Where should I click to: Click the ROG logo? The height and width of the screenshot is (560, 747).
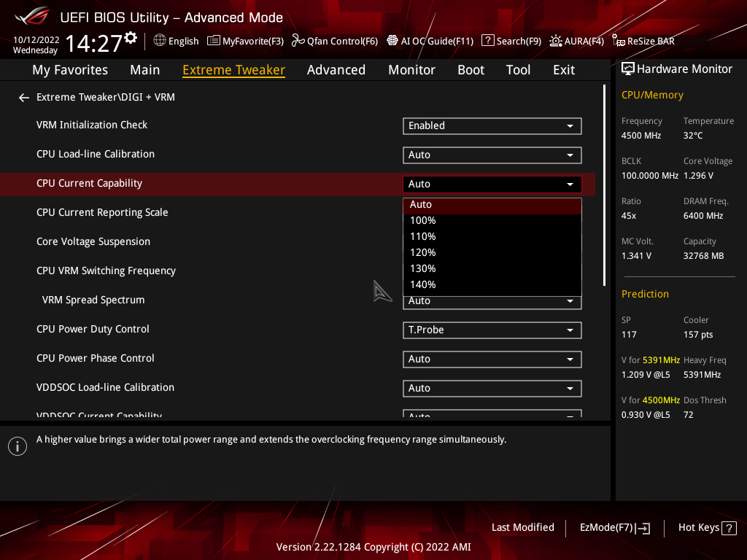31,17
